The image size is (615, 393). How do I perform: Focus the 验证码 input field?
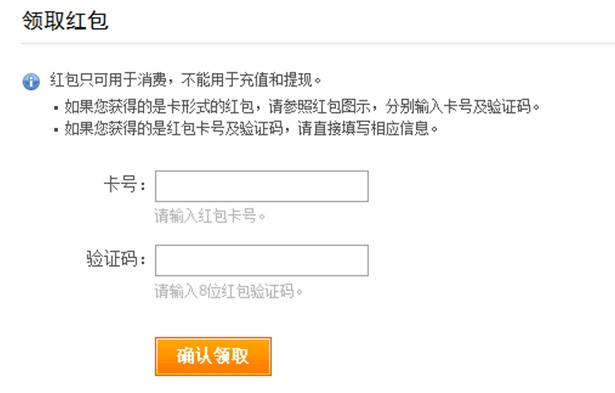click(262, 260)
